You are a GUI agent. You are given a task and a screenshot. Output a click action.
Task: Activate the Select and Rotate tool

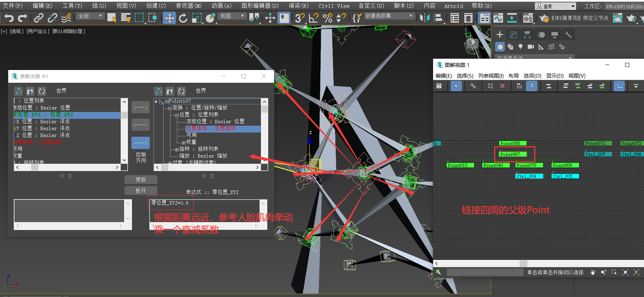pos(183,18)
